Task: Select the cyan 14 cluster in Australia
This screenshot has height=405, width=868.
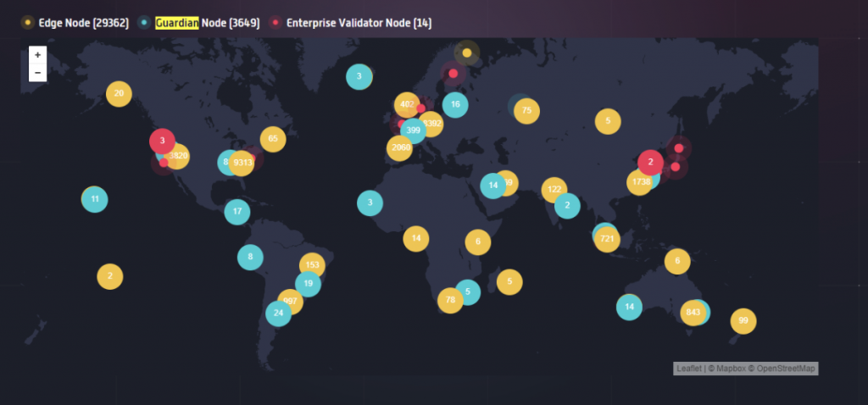Action: point(630,307)
